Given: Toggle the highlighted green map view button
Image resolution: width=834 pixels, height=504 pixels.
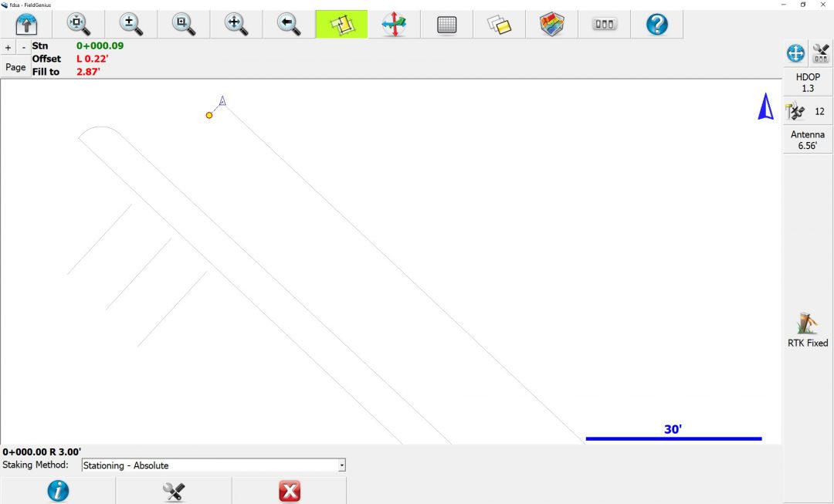Looking at the screenshot, I should (x=341, y=24).
